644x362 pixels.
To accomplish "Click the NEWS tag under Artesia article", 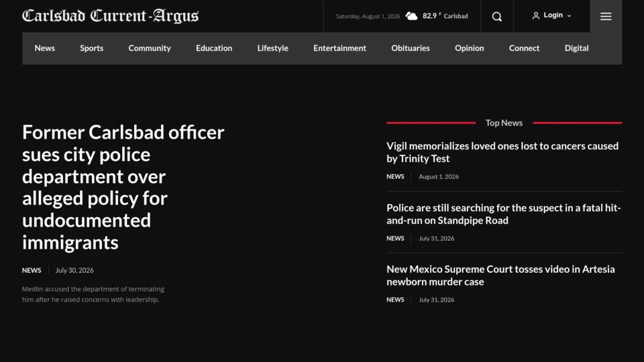I will [395, 300].
